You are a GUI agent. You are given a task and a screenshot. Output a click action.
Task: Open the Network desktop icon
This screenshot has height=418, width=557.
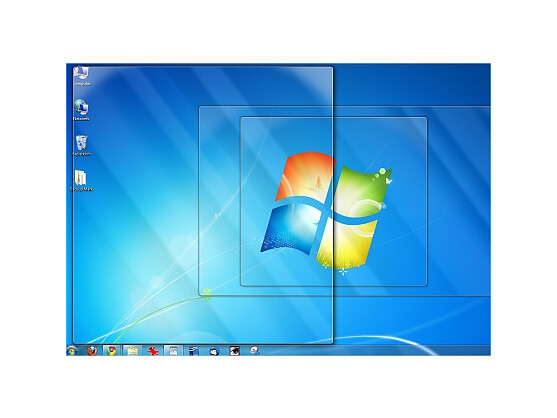(81, 109)
